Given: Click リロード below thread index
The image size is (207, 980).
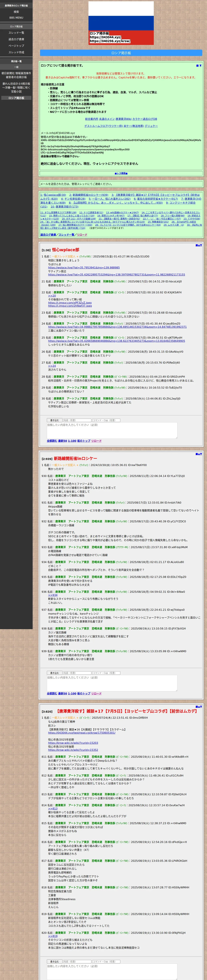Looking at the screenshot, I should 82,235.
